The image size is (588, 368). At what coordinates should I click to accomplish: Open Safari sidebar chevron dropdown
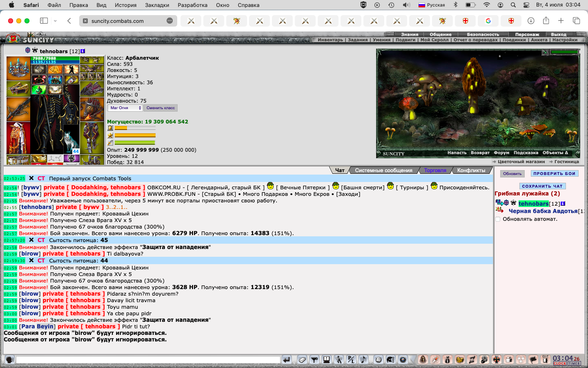[55, 21]
